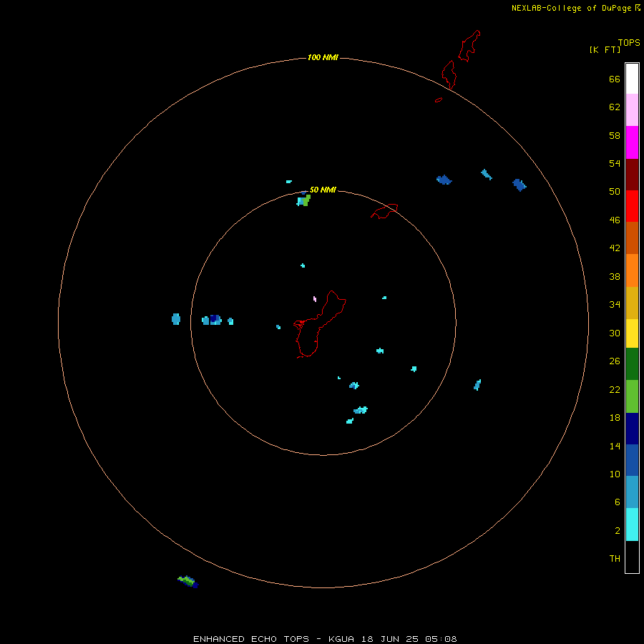Image resolution: width=644 pixels, height=644 pixels.
Task: Click the white swatch in the tops legend
Action: click(x=632, y=79)
